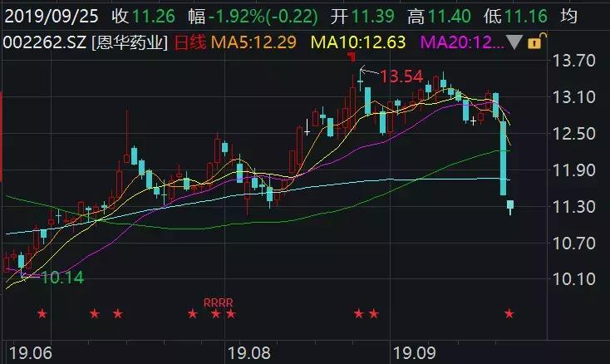Click the red flag marker above 13.54

point(352,57)
